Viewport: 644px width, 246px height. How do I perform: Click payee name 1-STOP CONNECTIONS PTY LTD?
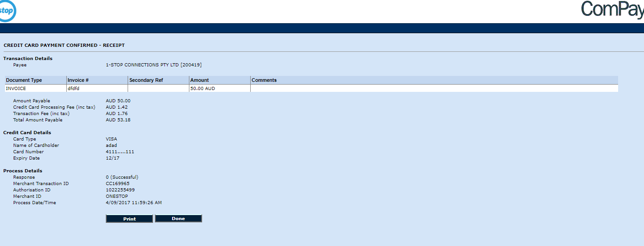154,65
